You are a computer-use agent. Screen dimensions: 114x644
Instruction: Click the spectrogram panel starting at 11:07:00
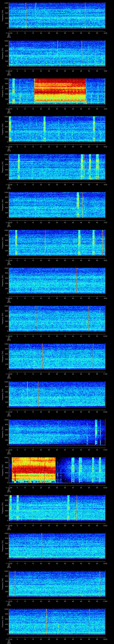click(57, 243)
